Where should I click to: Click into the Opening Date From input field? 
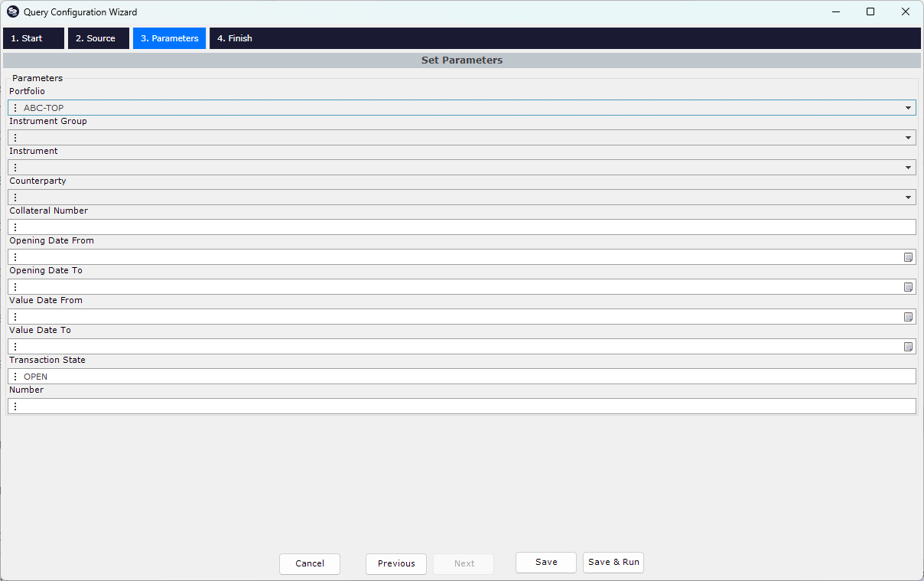(462, 257)
